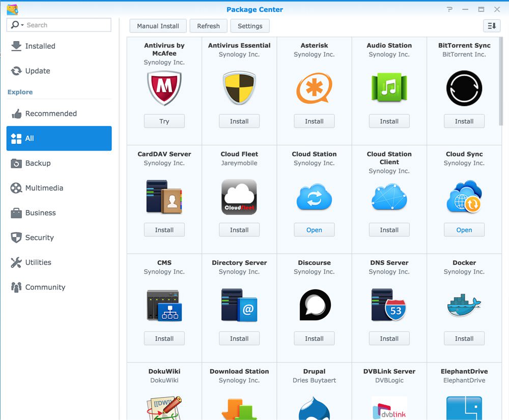This screenshot has height=420, width=509.
Task: Click the sort order icon button
Action: (x=492, y=25)
